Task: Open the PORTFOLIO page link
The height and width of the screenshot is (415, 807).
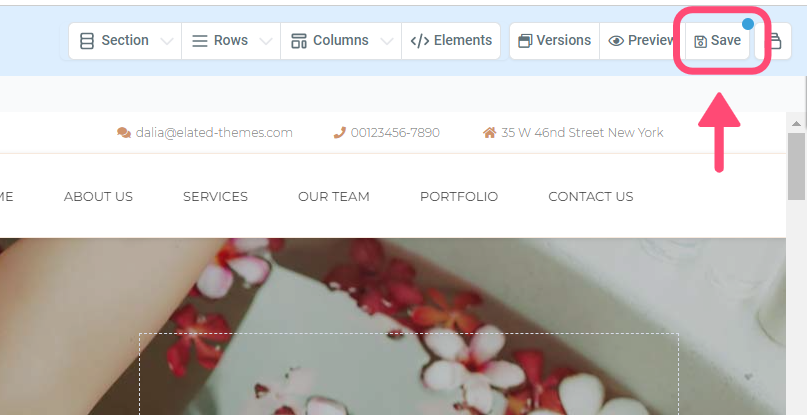Action: tap(459, 196)
